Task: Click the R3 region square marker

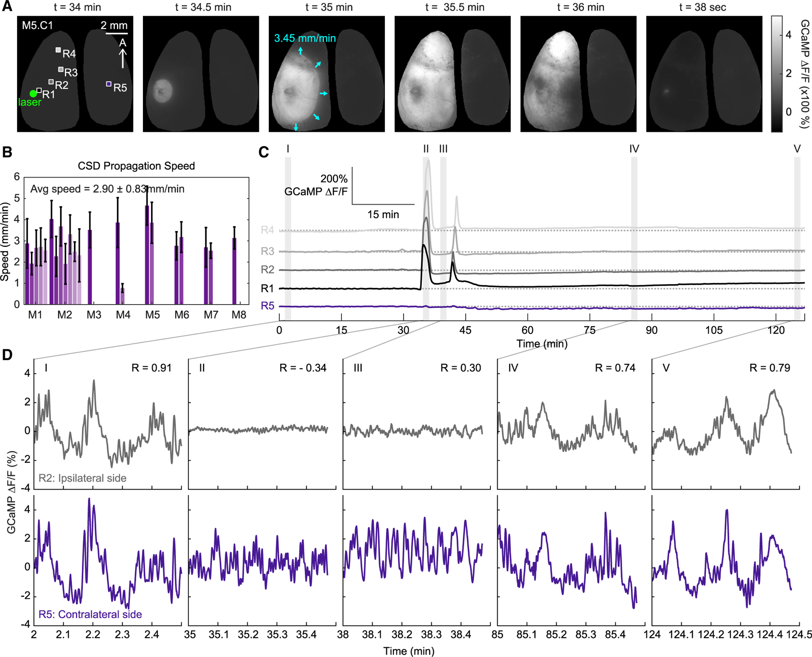Action: pos(60,69)
